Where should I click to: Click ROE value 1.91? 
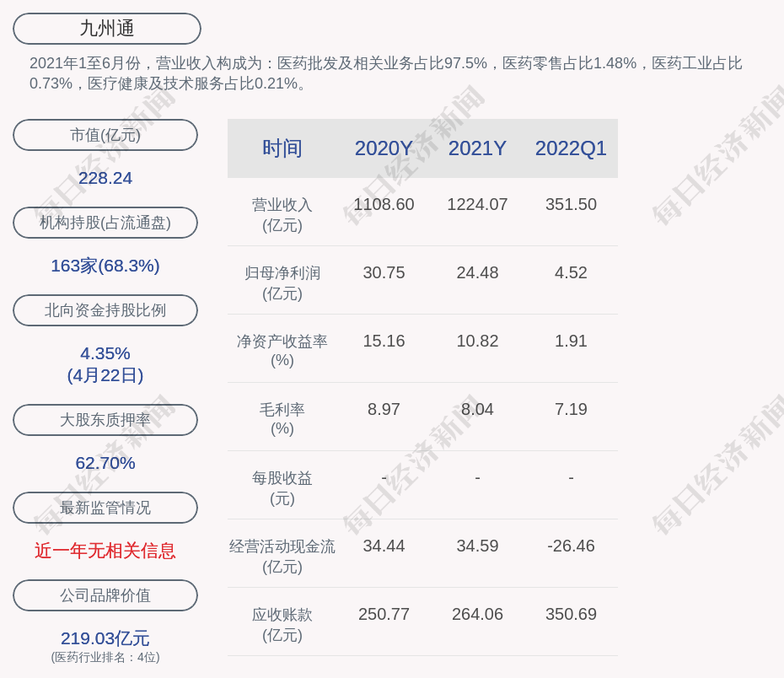(571, 341)
